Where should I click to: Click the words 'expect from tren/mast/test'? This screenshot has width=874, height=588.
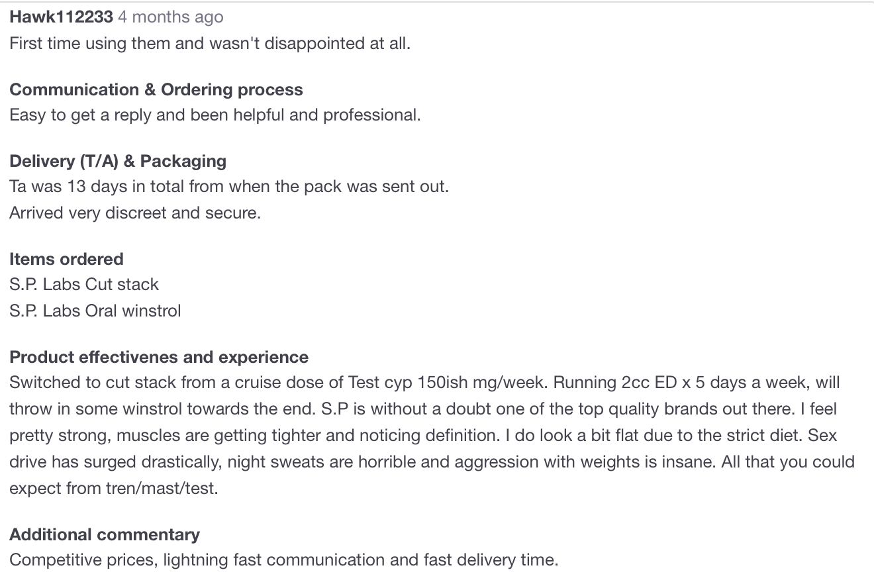click(114, 489)
